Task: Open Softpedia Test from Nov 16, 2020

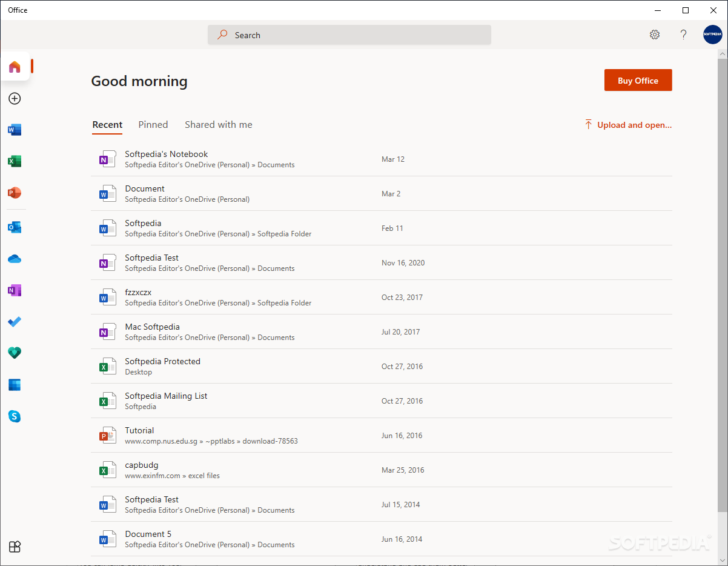Action: point(152,258)
